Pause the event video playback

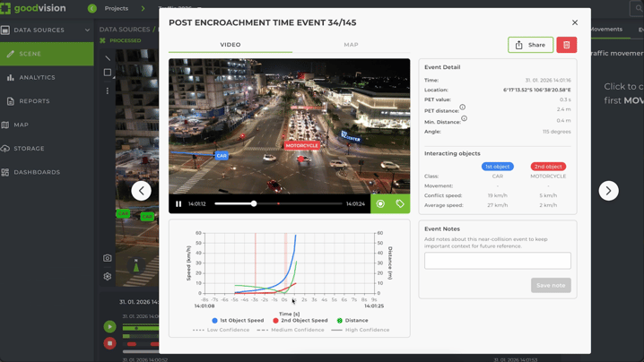click(x=178, y=204)
